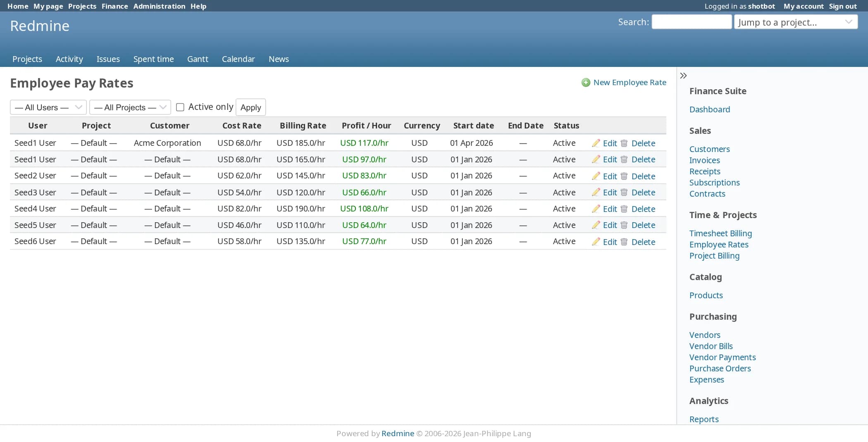
Task: Switch to the Spent time tab
Action: [153, 59]
